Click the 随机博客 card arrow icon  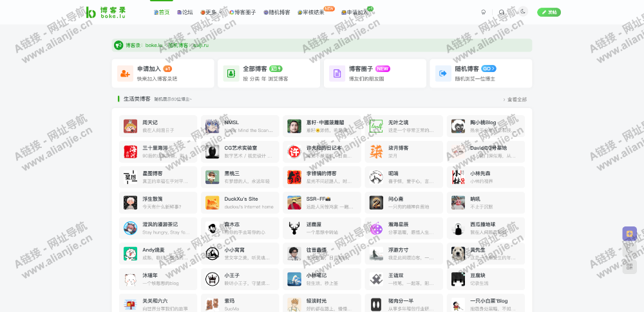tap(443, 73)
